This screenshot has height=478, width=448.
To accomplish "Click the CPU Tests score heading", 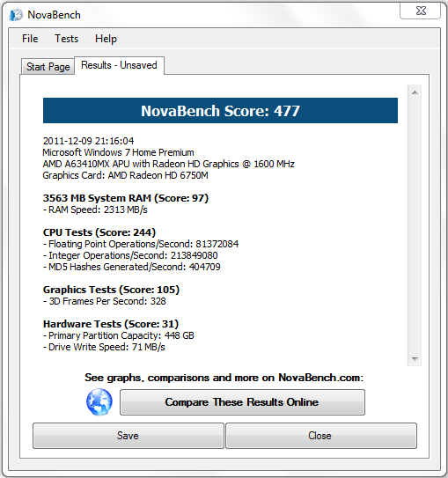I will (x=99, y=232).
